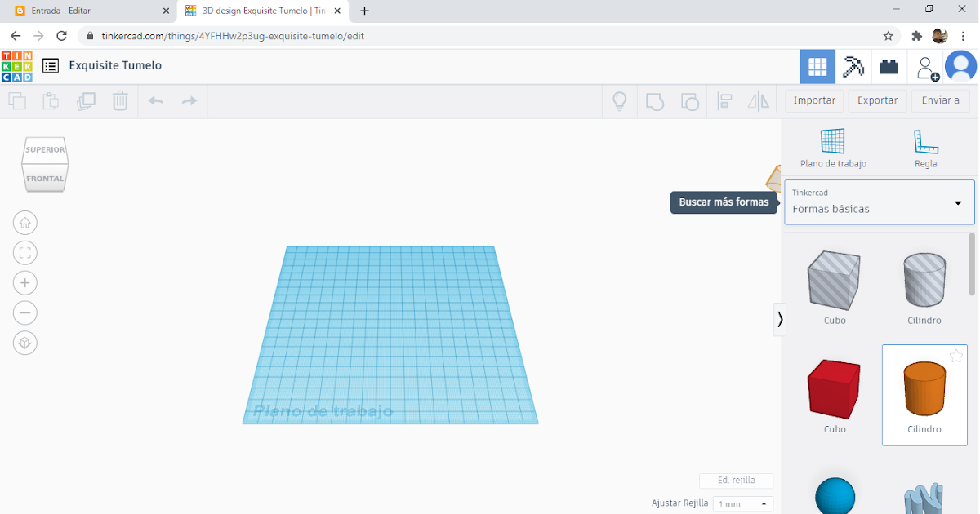
Task: Click the Exportar button
Action: click(x=877, y=100)
